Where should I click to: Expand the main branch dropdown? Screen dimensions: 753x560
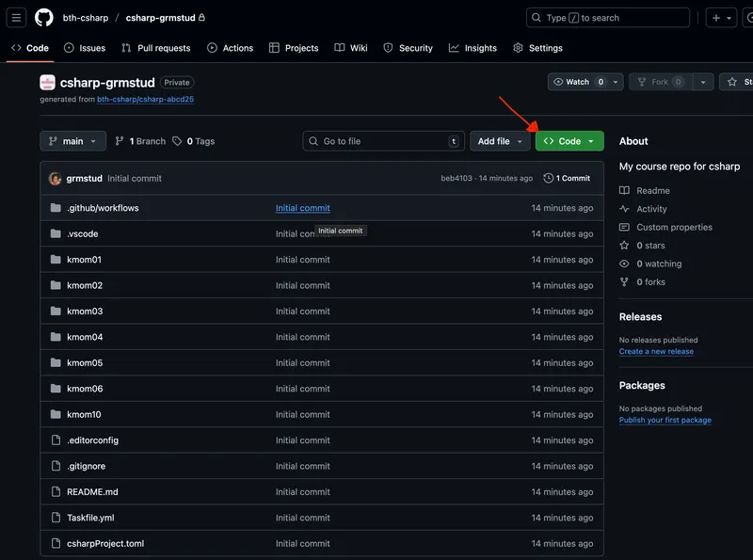(x=72, y=141)
